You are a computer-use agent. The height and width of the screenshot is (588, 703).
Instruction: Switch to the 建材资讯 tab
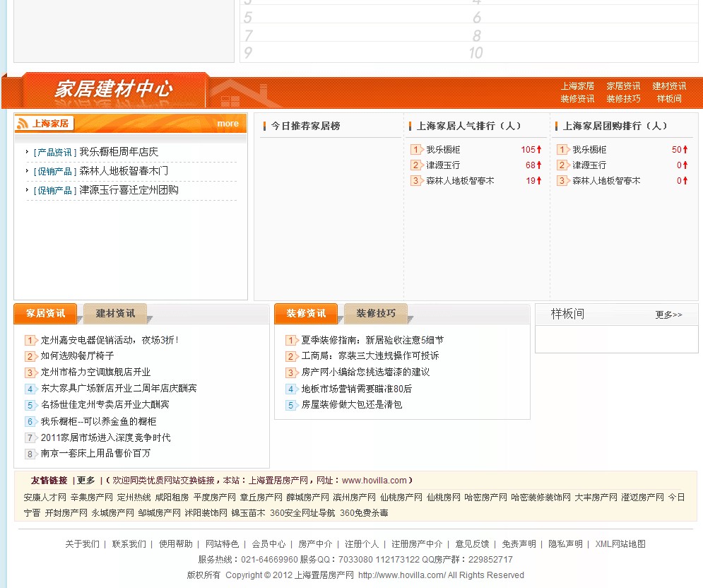click(x=115, y=313)
